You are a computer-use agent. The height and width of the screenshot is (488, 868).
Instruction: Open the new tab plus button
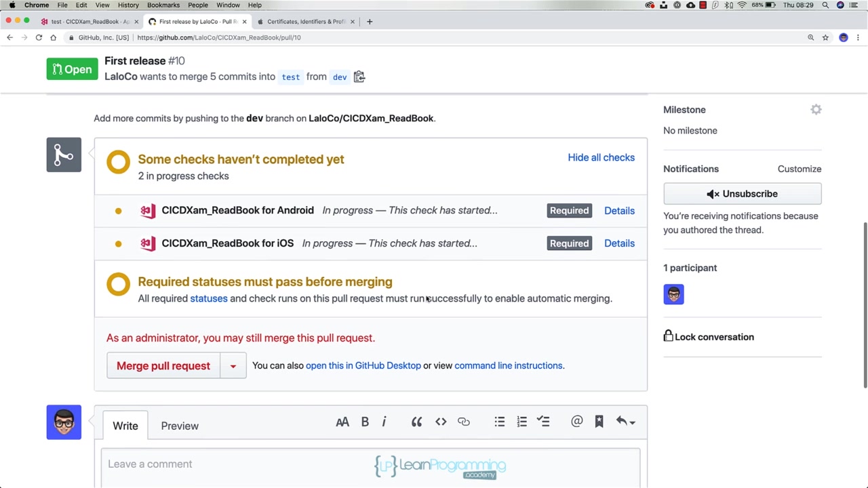coord(370,22)
